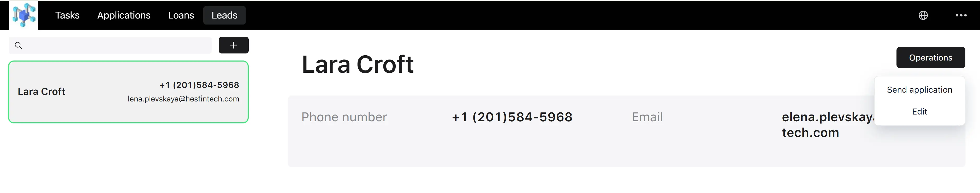Toggle the Operations dropdown button

click(x=931, y=58)
